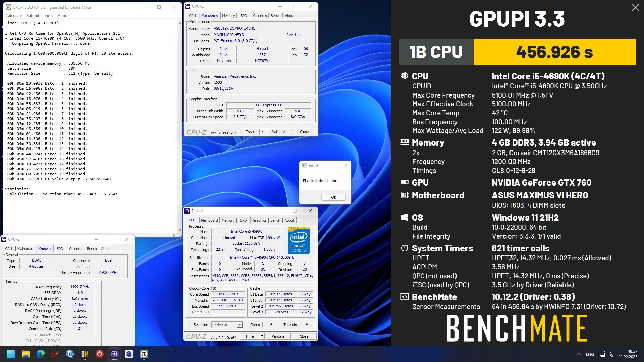Viewport: 644px width, 362px height.
Task: Click the GPUPI output scrollbar down arrow
Action: pyautogui.click(x=180, y=230)
